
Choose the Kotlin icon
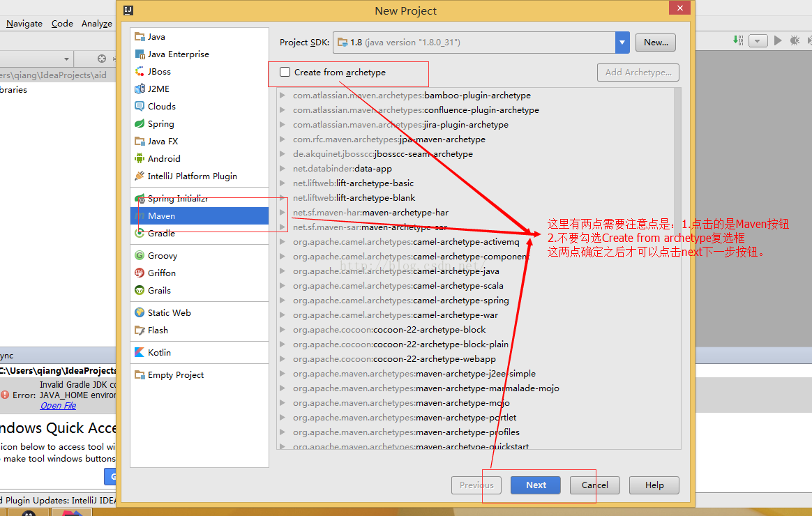(140, 352)
